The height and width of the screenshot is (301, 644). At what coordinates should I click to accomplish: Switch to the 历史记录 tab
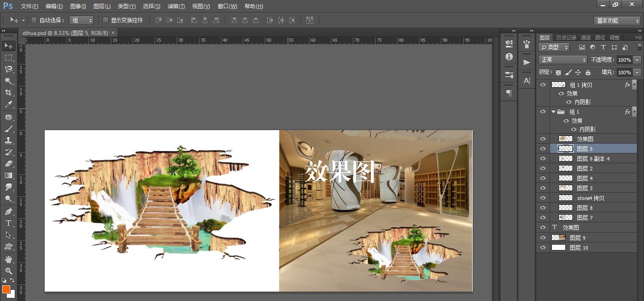[x=566, y=38]
